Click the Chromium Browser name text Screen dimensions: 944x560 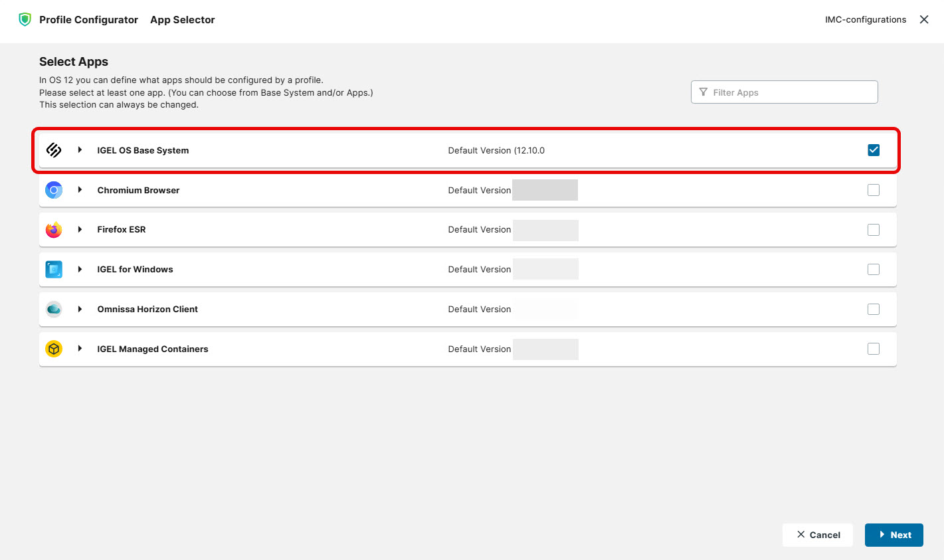tap(138, 190)
